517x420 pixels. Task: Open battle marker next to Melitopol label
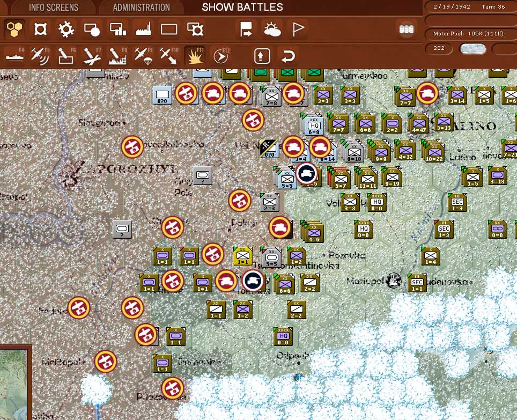point(106,362)
